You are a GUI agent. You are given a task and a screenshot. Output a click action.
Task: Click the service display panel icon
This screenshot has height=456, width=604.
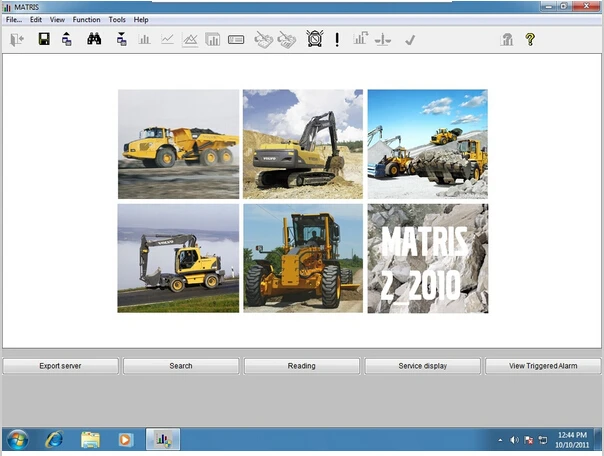[236, 39]
